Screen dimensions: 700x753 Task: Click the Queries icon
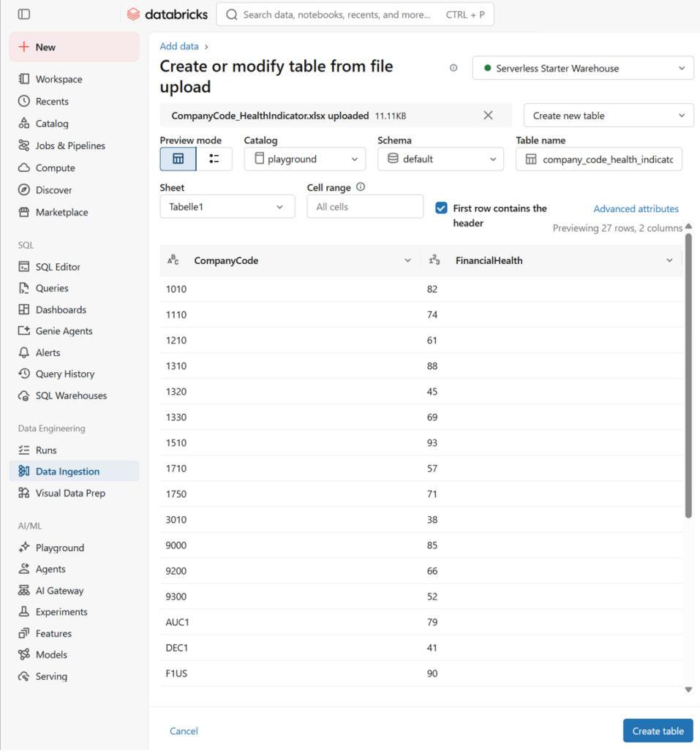click(x=24, y=288)
